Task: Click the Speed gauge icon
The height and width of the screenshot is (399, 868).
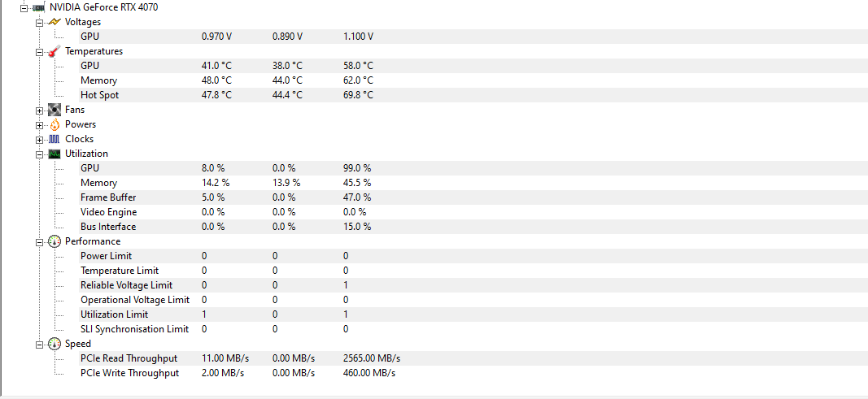Action: point(55,344)
